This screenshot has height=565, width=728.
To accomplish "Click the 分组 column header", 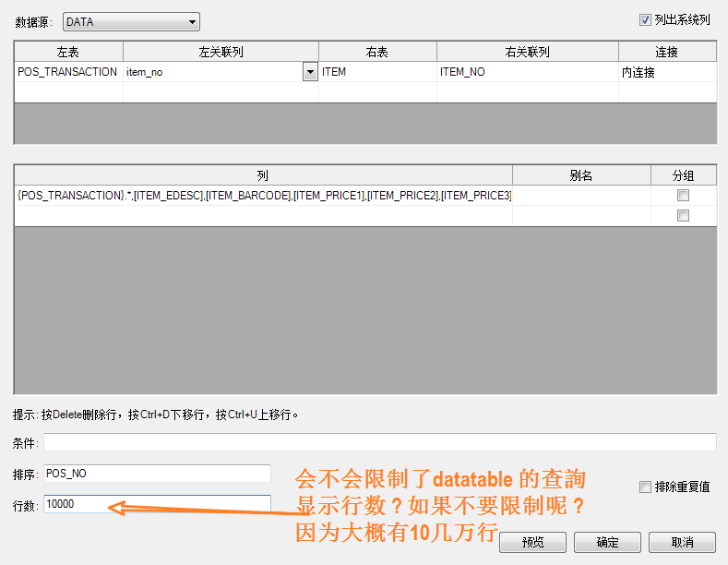I will (x=684, y=175).
